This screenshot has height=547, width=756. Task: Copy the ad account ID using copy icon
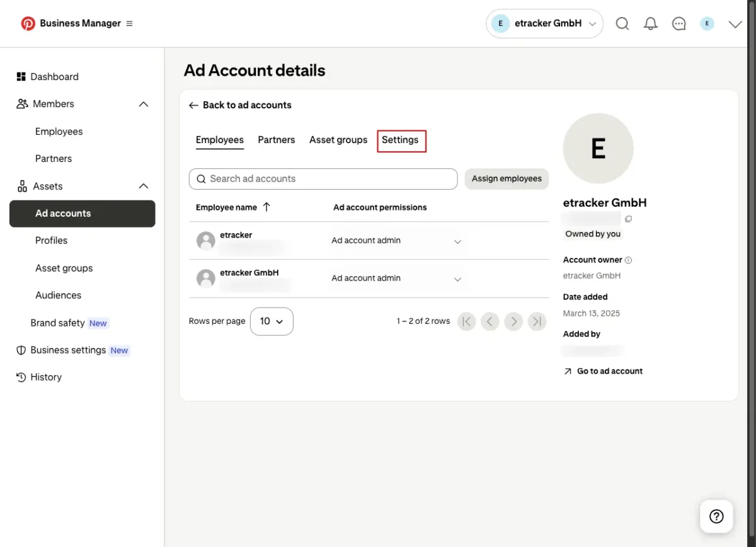coord(628,219)
